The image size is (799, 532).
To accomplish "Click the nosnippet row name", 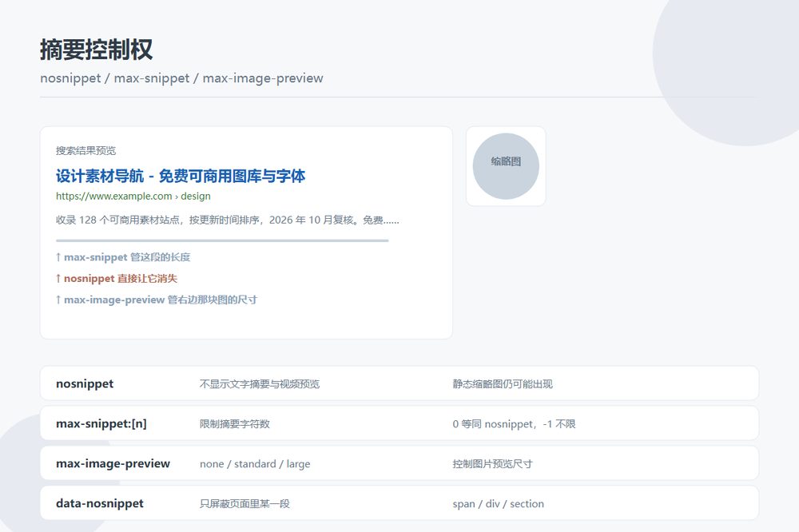I will coord(85,383).
